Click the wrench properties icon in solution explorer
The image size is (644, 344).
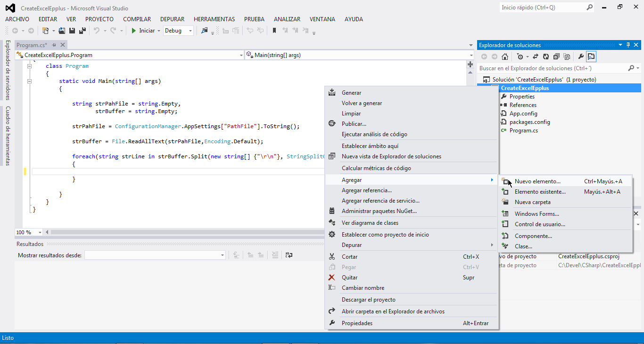tap(581, 57)
